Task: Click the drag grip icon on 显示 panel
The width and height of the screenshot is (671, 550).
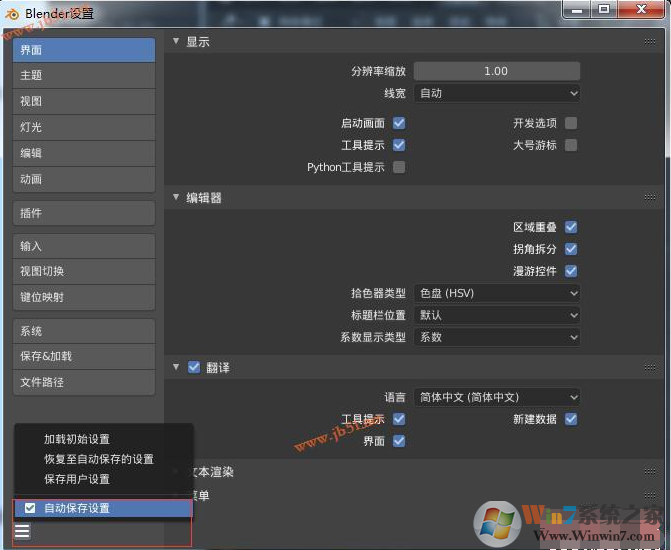Action: (x=650, y=42)
